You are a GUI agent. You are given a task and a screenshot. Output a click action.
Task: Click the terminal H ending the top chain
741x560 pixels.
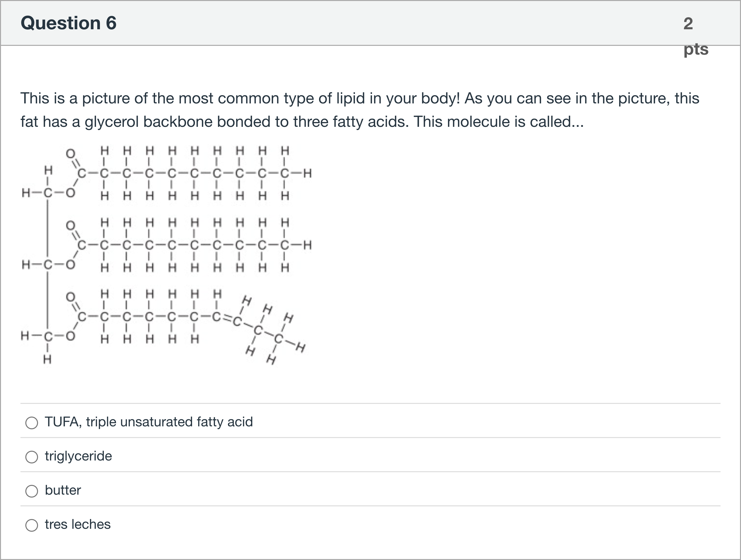(308, 174)
